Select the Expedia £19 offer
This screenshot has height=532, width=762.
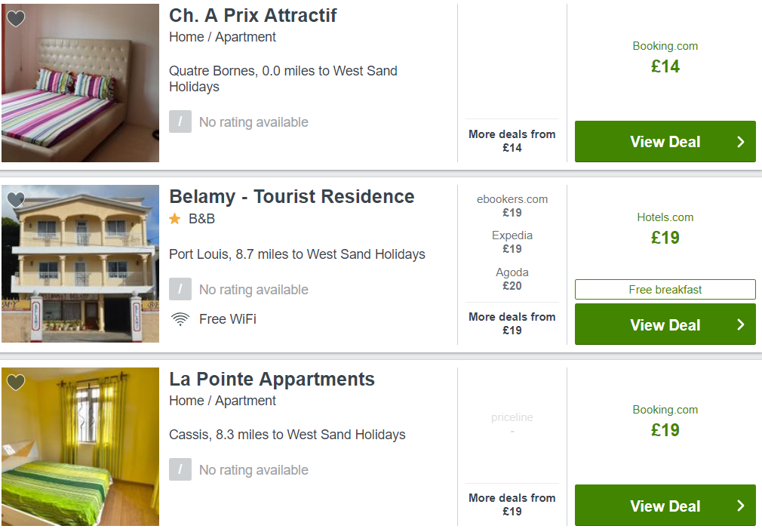pyautogui.click(x=512, y=241)
